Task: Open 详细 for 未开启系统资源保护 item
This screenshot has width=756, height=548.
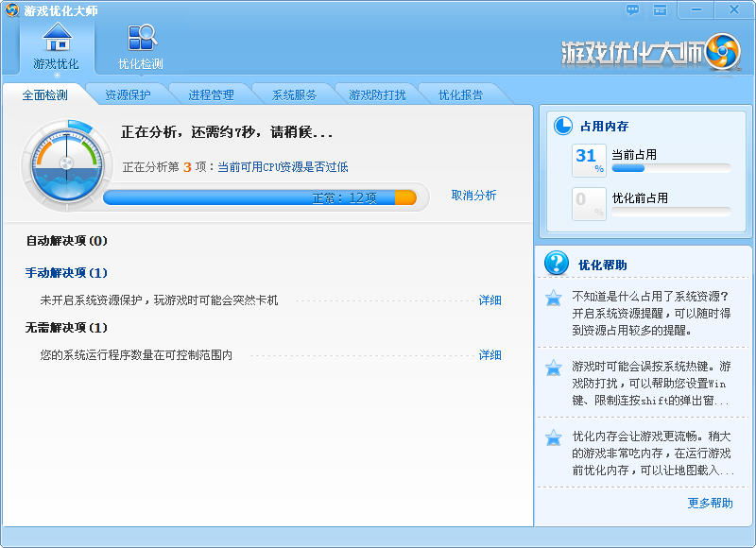Action: click(x=490, y=300)
